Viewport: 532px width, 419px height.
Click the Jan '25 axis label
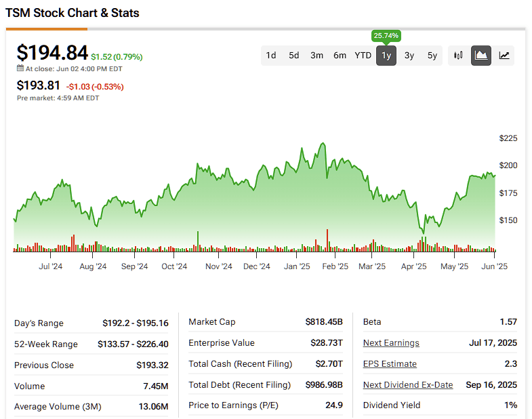297,266
